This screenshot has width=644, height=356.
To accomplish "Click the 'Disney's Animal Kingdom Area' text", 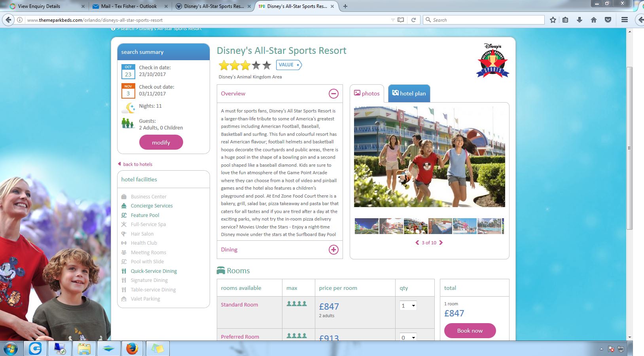I will pos(250,77).
